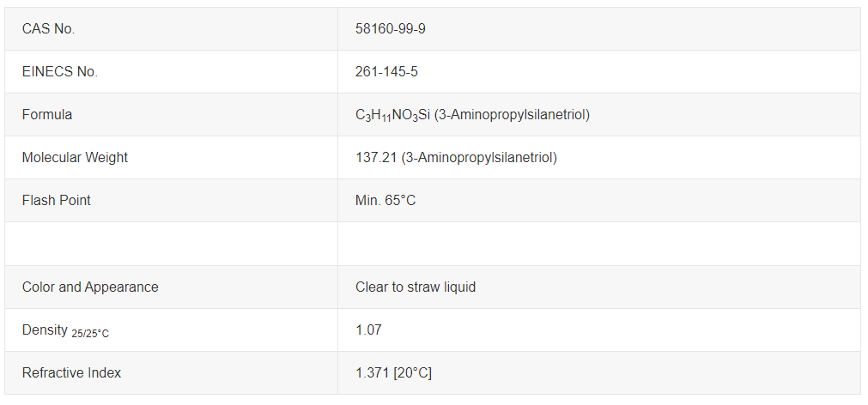Viewport: 868px width, 405px height.
Task: Click the empty right cell under Min. 65°C
Action: point(598,244)
